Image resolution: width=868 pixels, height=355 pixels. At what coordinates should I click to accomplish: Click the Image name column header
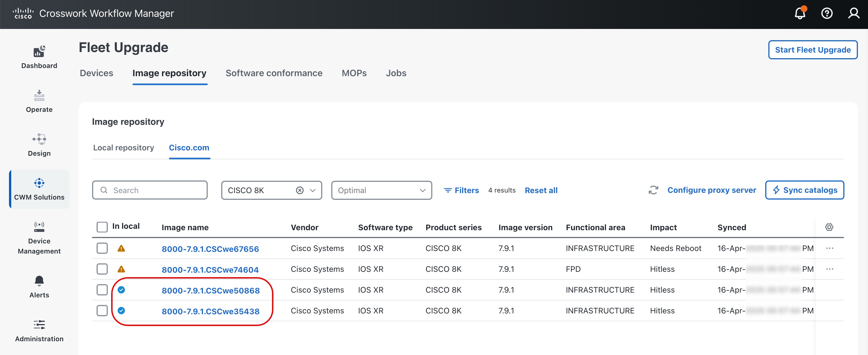click(185, 227)
